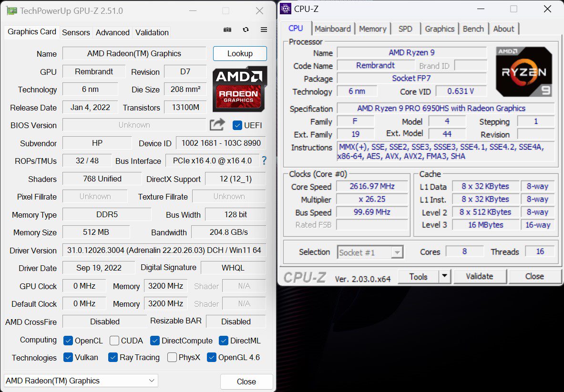The width and height of the screenshot is (564, 392).
Task: Enable the CUDA checkbox
Action: pyautogui.click(x=114, y=341)
